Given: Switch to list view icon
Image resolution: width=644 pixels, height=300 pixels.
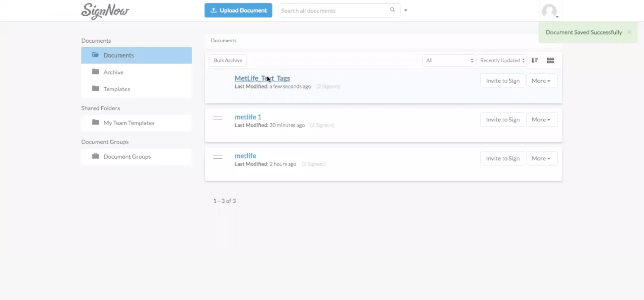Looking at the screenshot, I should (x=550, y=60).
